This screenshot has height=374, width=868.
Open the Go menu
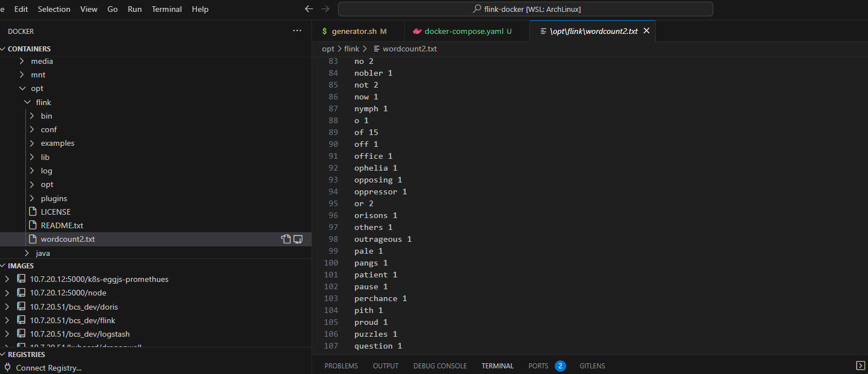tap(112, 9)
